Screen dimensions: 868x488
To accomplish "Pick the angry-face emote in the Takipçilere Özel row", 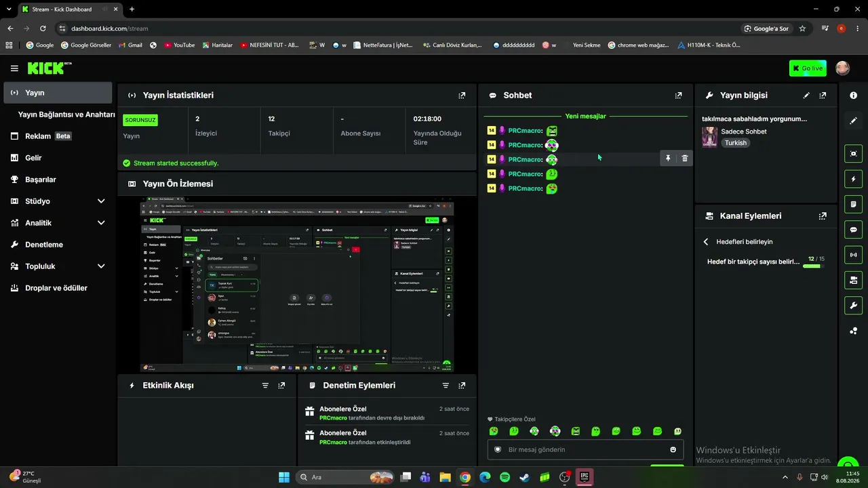I will pyautogui.click(x=576, y=431).
